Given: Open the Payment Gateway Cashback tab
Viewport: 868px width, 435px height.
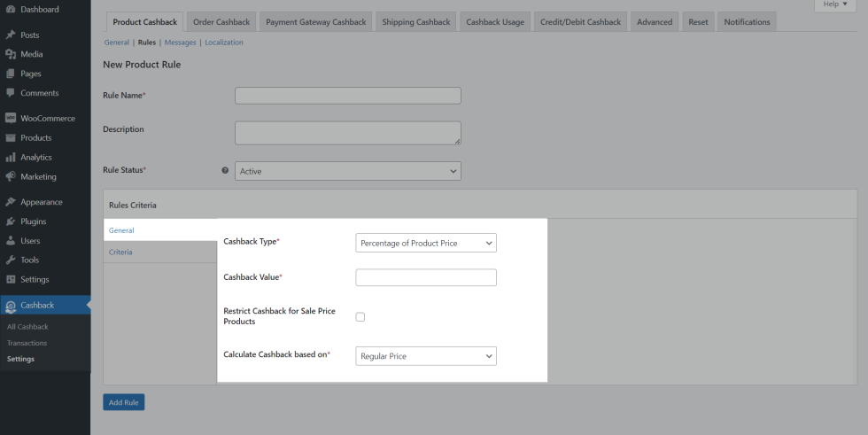Looking at the screenshot, I should (314, 22).
